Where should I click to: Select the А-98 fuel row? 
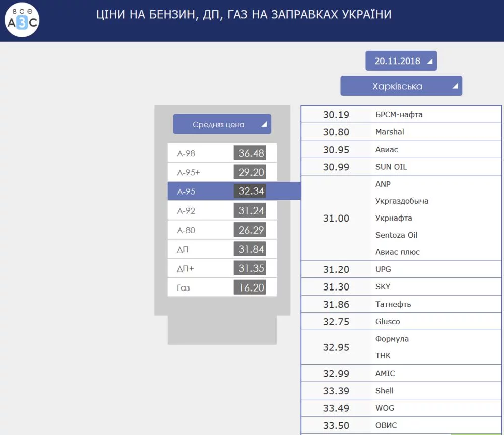tap(222, 153)
